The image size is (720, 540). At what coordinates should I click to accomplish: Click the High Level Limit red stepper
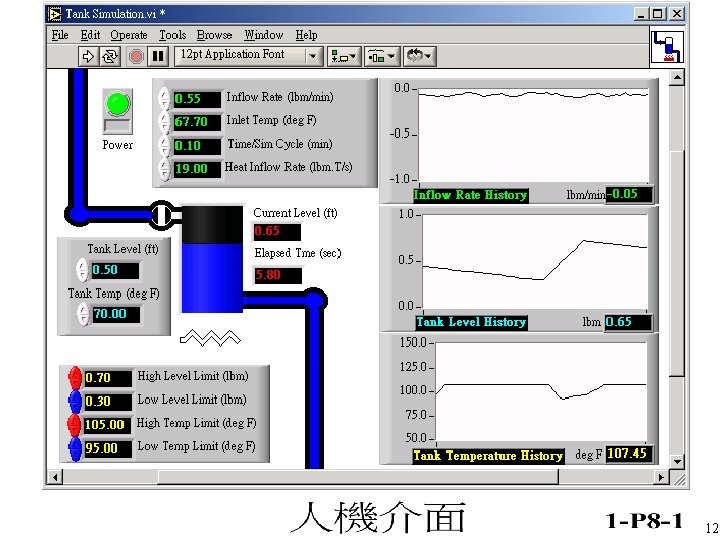point(75,377)
